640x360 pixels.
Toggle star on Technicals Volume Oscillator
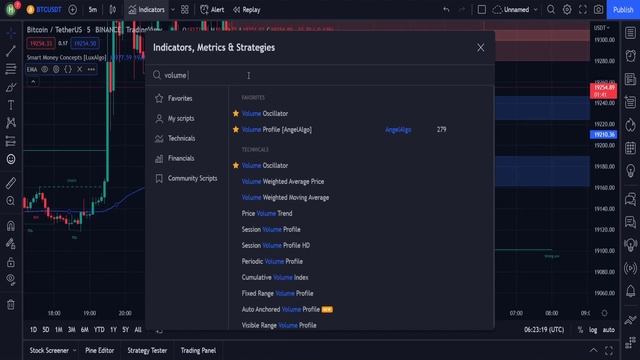coord(236,165)
